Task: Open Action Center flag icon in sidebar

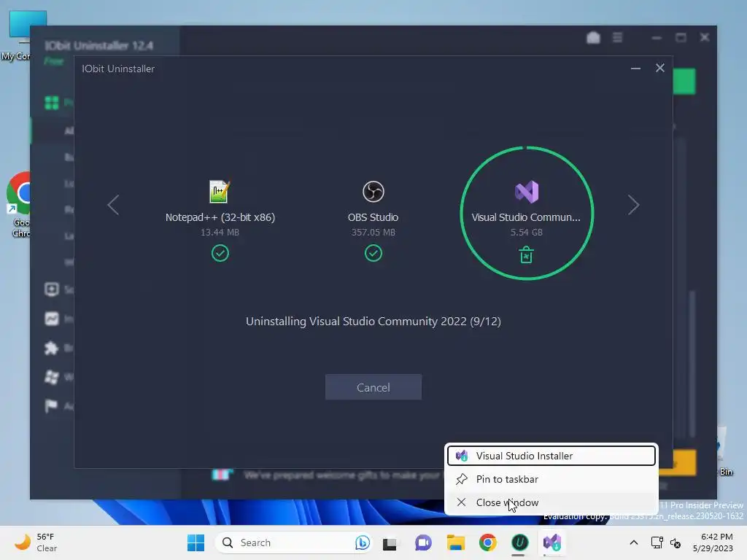Action: [51, 406]
